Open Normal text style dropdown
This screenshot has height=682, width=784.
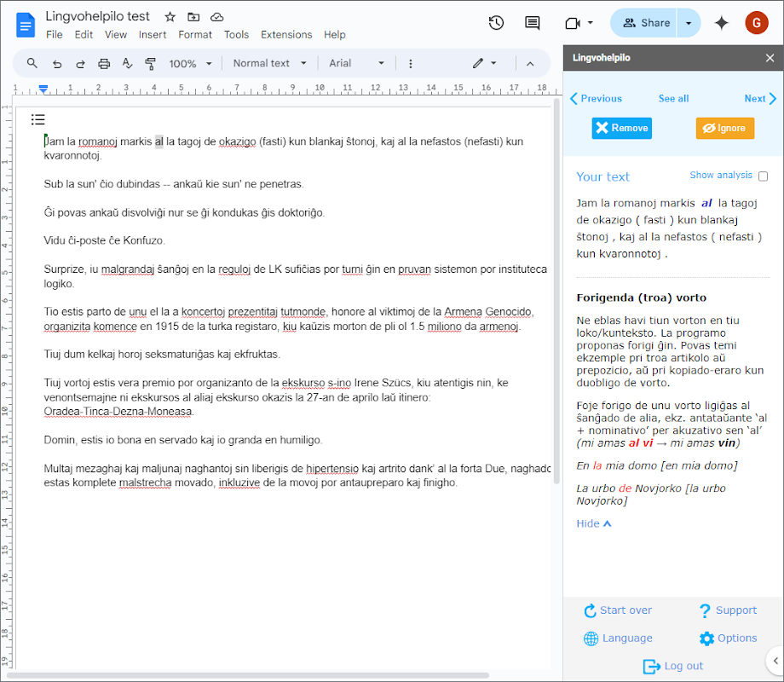pos(269,64)
